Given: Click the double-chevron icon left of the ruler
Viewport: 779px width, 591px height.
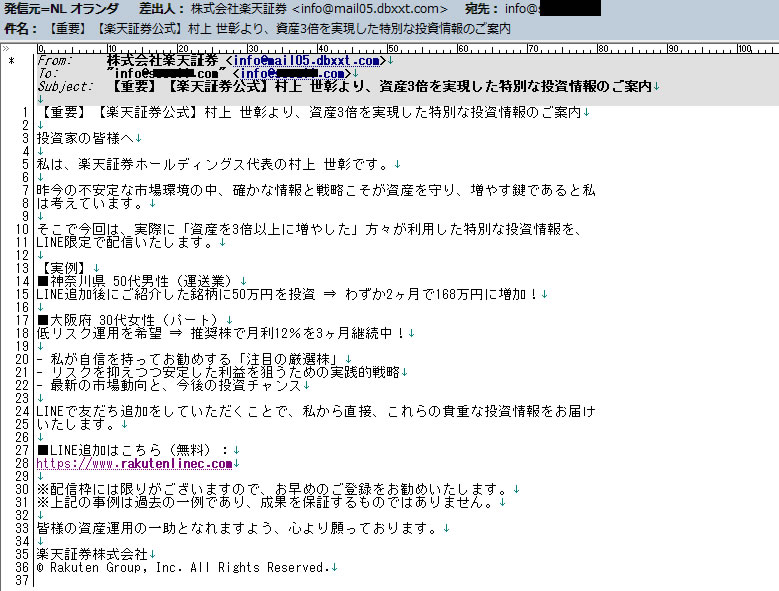Looking at the screenshot, I should coord(8,48).
